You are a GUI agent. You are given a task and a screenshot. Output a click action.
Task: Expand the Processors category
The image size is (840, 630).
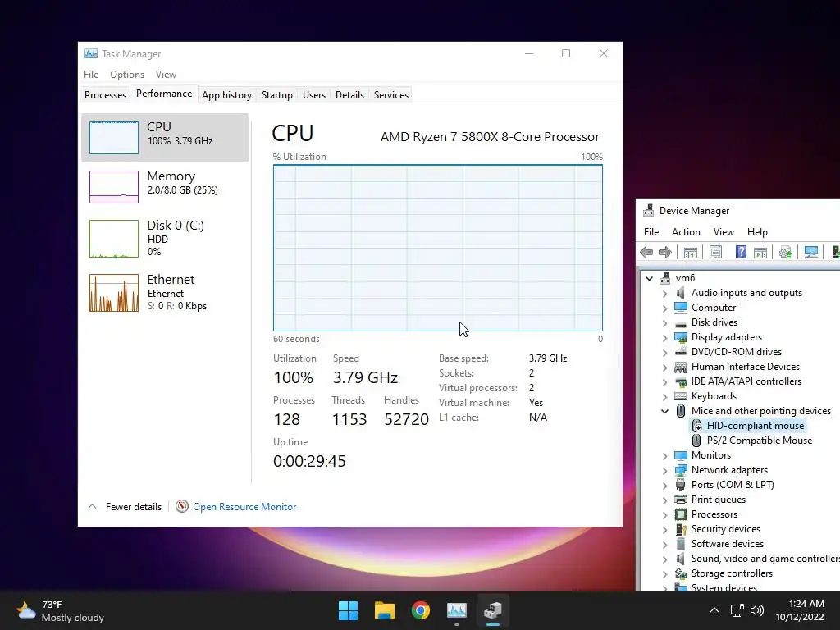(664, 515)
